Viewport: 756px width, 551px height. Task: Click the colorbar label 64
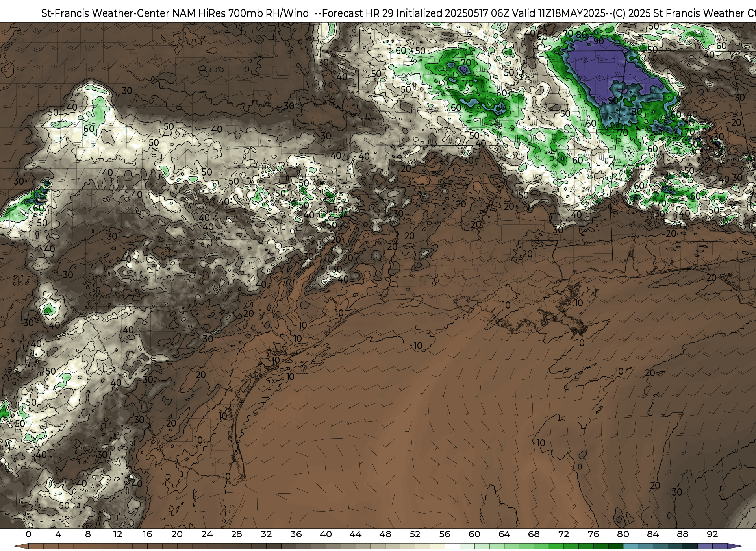coord(504,534)
